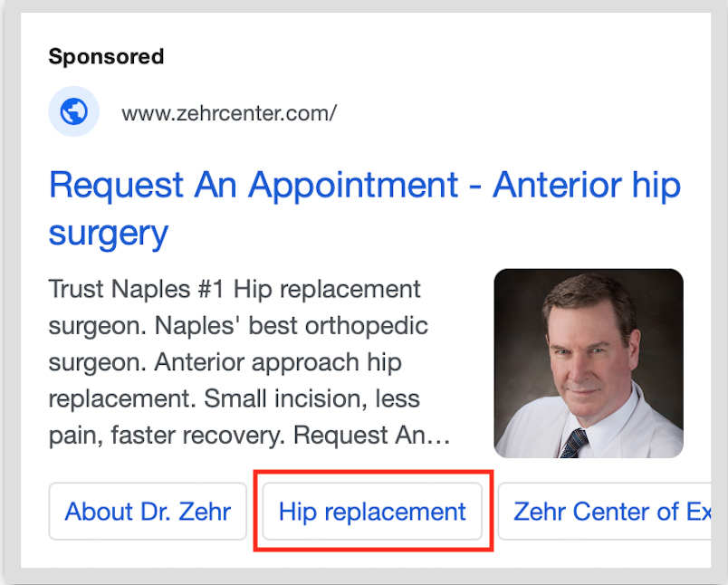Click the globe favicon icon
728x585 pixels.
[73, 111]
